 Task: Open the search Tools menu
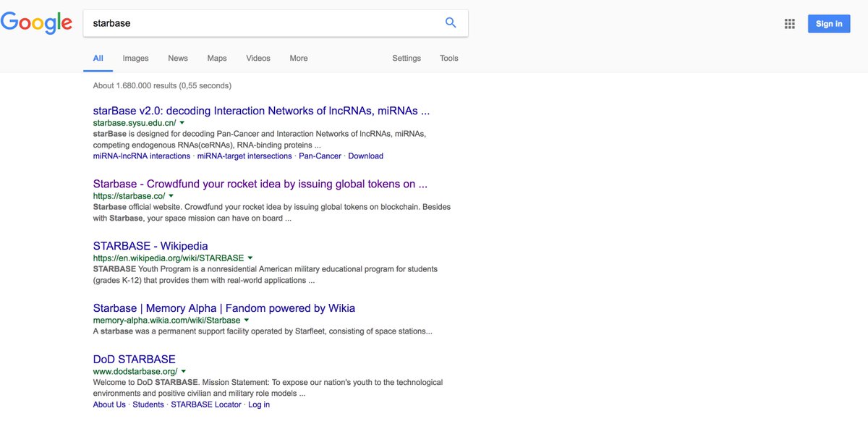point(449,59)
